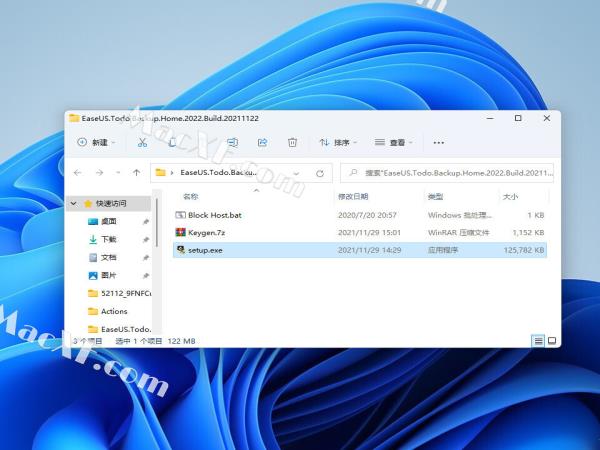Viewport: 600px width, 450px height.
Task: Go back with the left arrow
Action: [x=78, y=173]
